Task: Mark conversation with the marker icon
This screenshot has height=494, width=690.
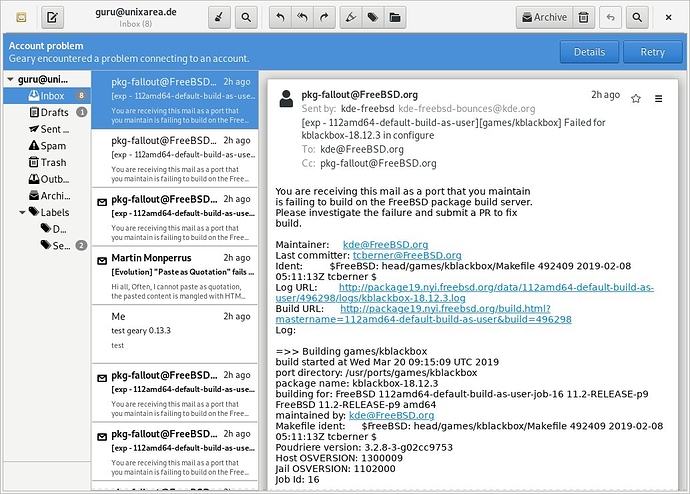Action: click(x=351, y=17)
